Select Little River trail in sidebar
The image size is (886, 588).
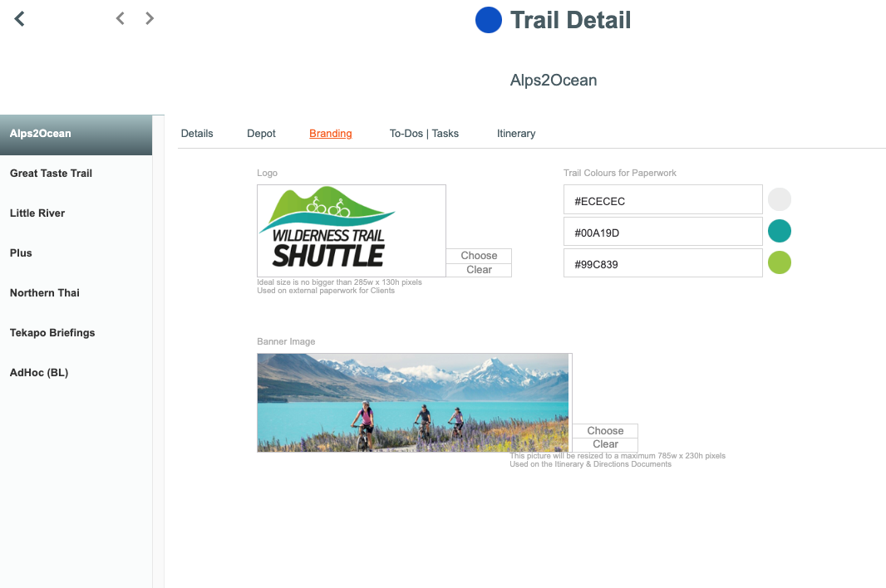click(x=76, y=213)
